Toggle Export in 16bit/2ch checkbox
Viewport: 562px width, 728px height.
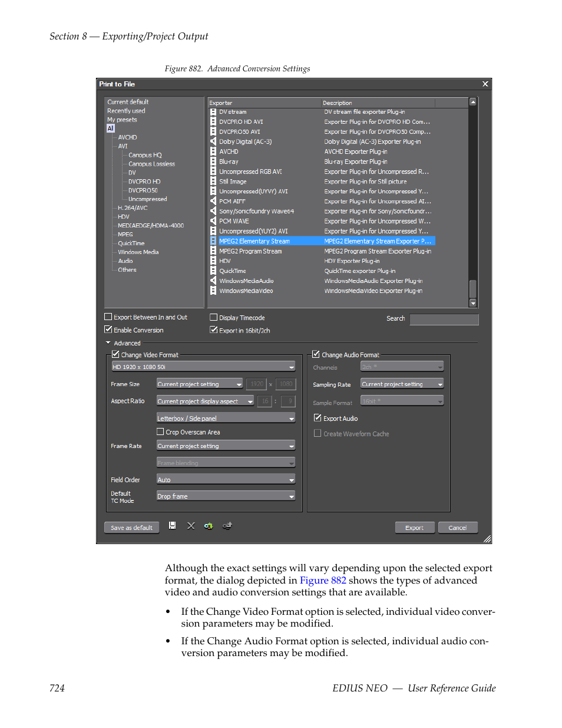coord(214,330)
